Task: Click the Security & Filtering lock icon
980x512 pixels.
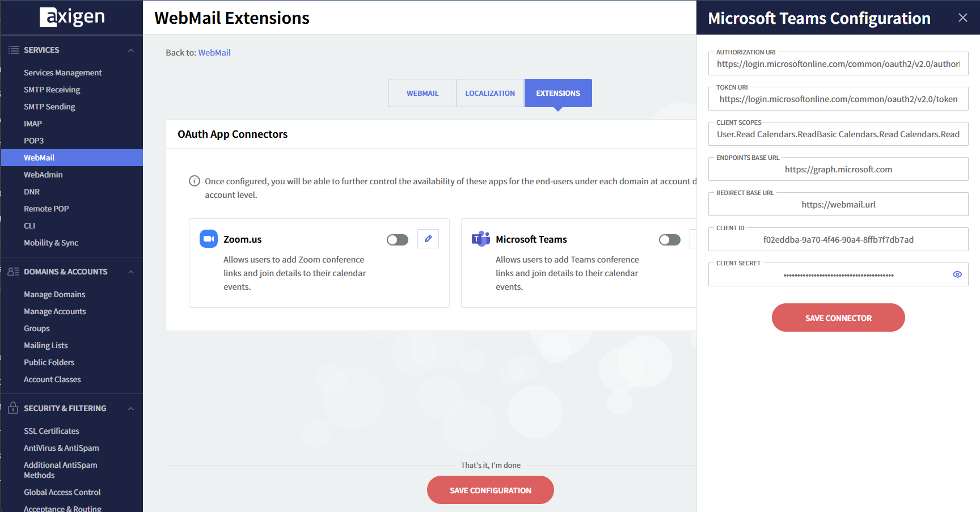Action: click(x=14, y=408)
